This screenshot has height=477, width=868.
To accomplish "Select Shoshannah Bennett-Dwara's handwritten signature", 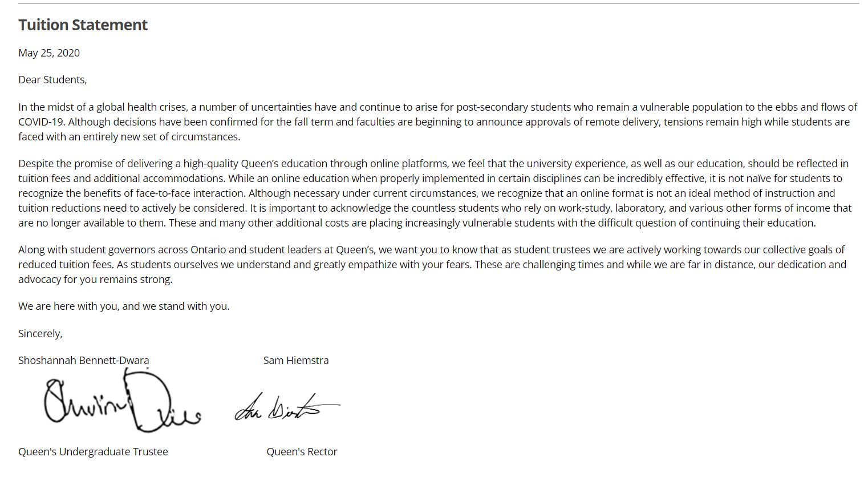I will 122,402.
